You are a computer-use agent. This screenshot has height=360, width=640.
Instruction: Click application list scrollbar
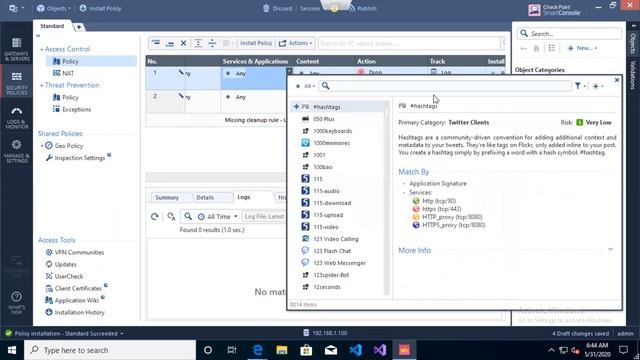pyautogui.click(x=387, y=198)
